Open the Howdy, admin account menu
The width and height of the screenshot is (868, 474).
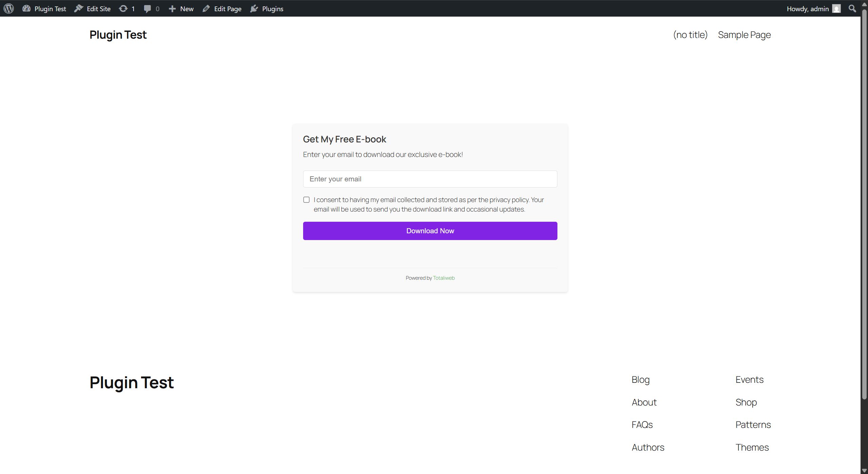point(808,8)
